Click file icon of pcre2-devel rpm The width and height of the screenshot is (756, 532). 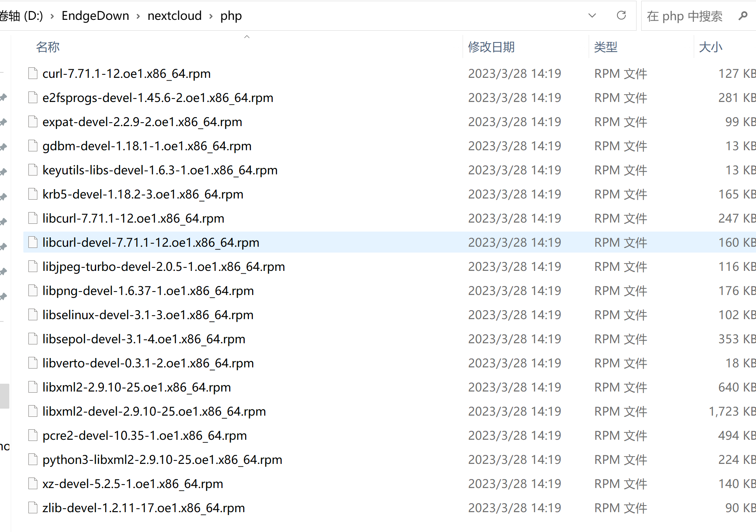coord(33,435)
